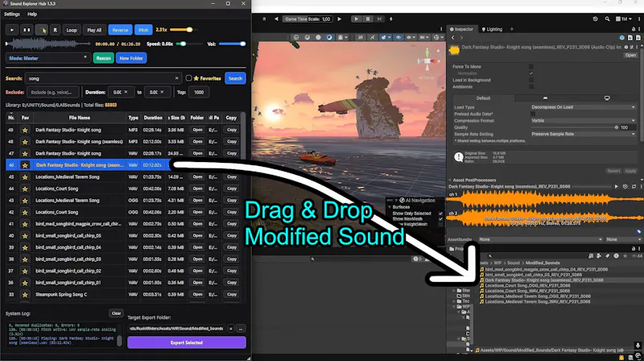
Task: Sort the table by Duration column
Action: pos(153,118)
